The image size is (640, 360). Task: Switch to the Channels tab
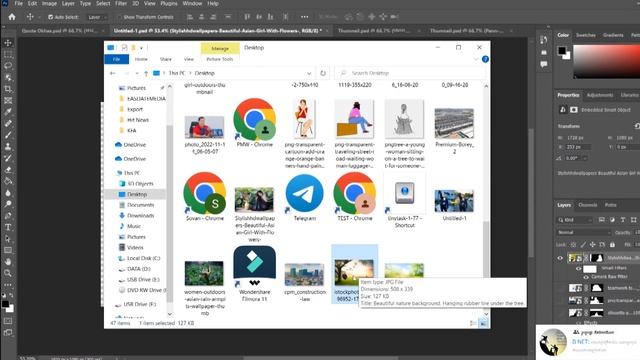588,205
